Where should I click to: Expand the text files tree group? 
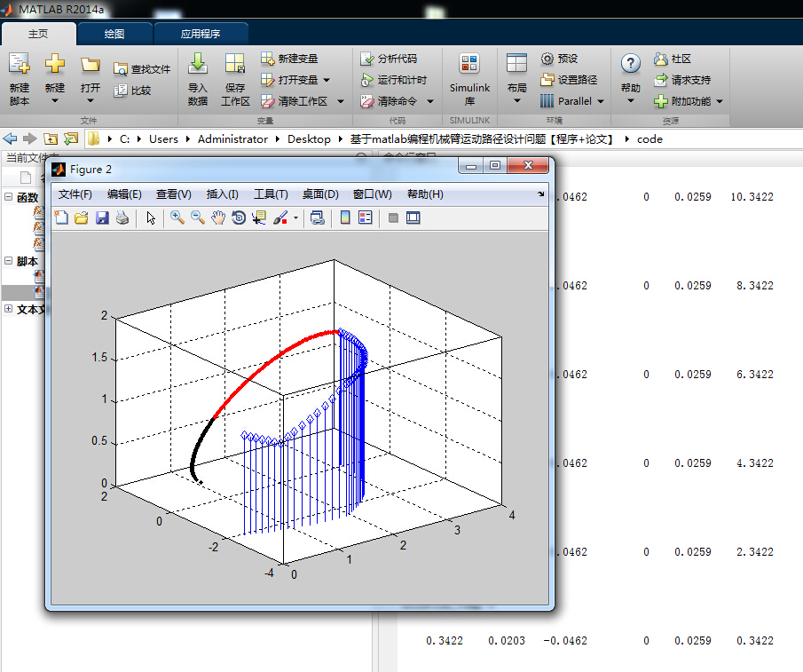pos(9,308)
